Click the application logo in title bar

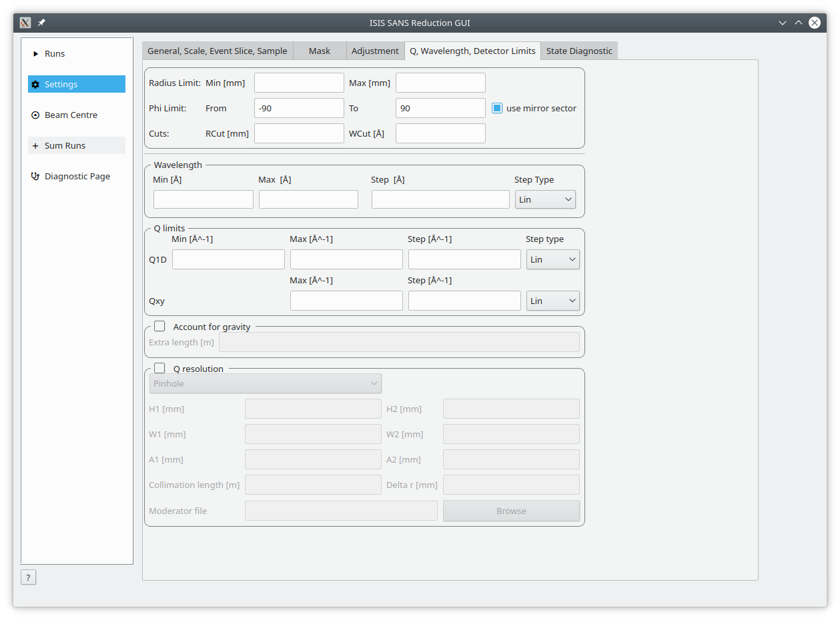coord(25,23)
